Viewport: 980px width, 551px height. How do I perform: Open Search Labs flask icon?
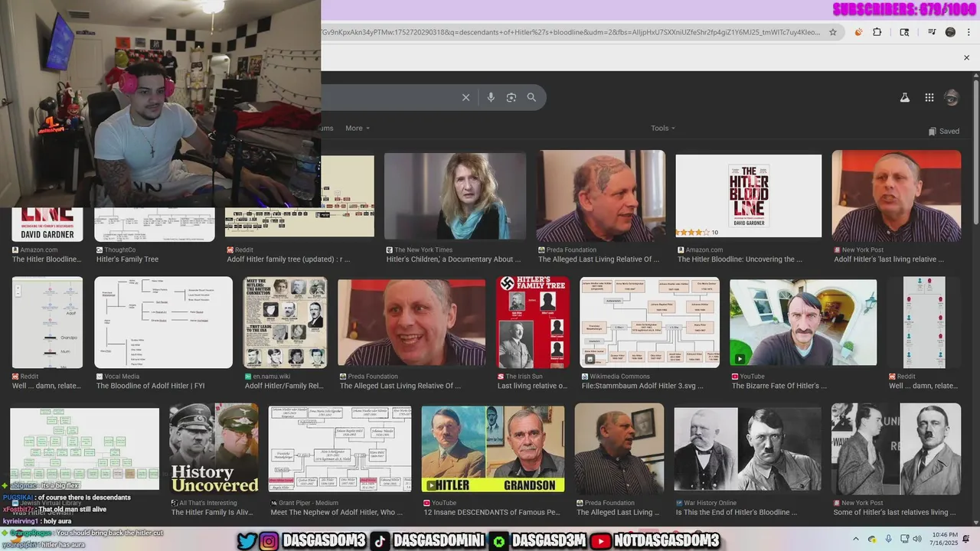point(904,97)
